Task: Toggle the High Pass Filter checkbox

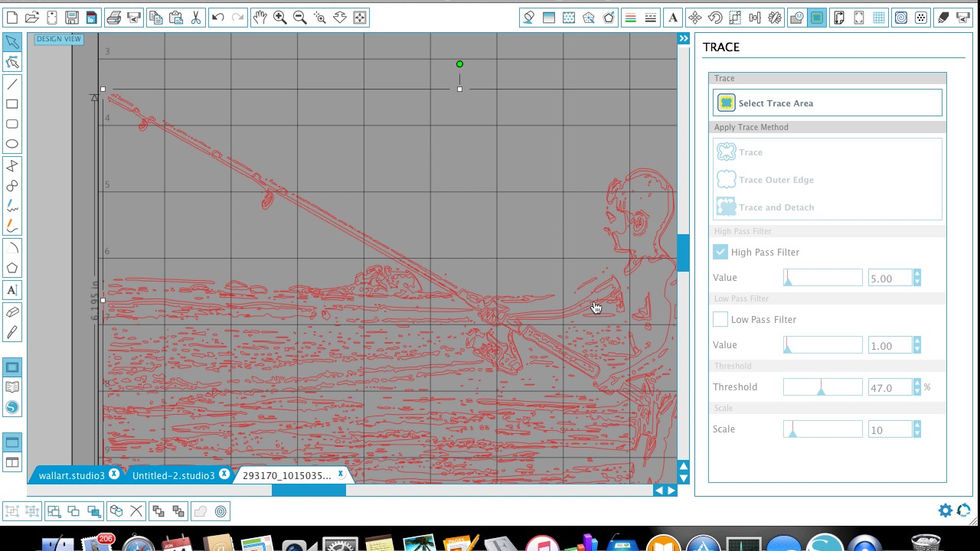Action: coord(720,252)
